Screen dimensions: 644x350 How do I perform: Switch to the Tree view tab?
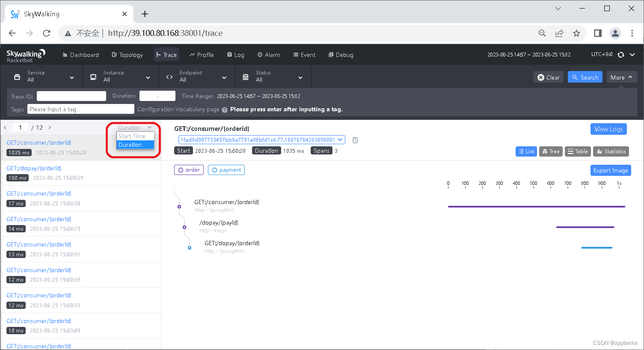click(x=551, y=151)
